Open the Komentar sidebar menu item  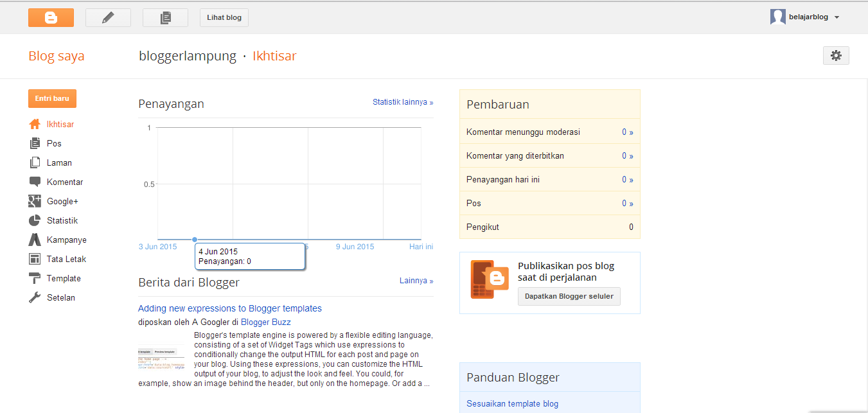point(65,182)
